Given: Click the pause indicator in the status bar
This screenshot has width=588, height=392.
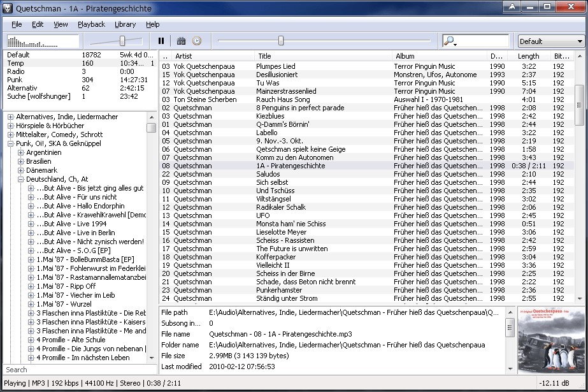Looking at the screenshot, I should [10, 384].
